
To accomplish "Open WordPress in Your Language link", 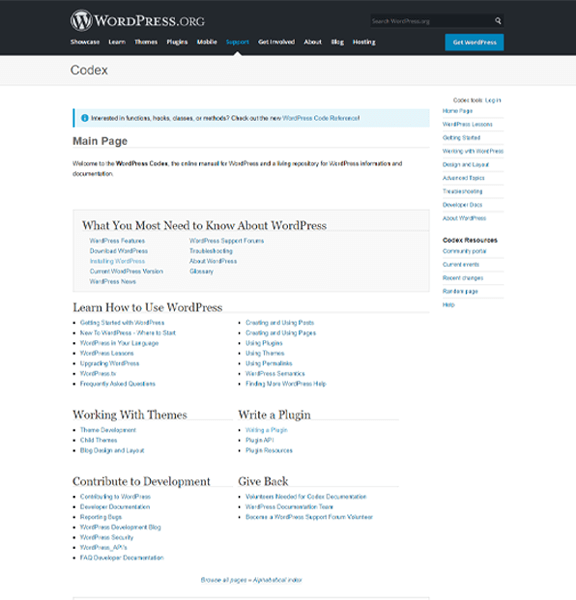I will 119,343.
